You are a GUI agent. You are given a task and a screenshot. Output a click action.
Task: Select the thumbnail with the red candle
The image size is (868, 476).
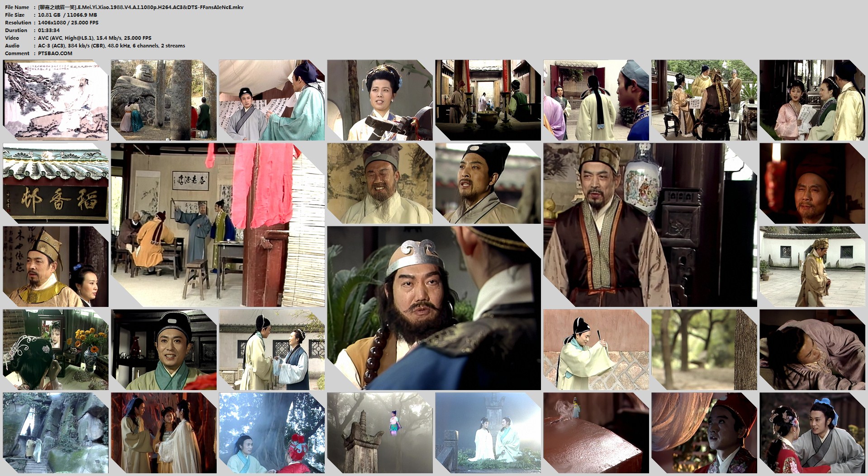(x=812, y=183)
